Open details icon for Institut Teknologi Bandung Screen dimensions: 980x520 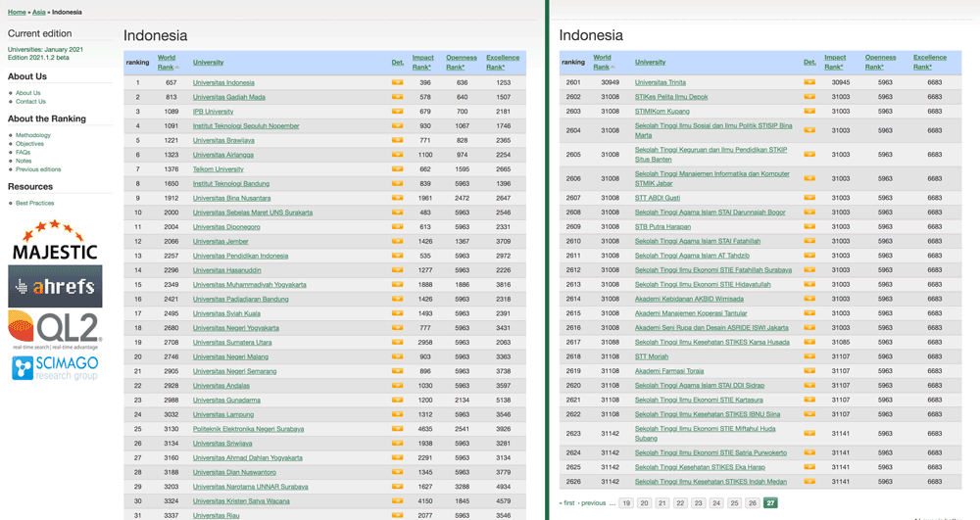[x=397, y=183]
